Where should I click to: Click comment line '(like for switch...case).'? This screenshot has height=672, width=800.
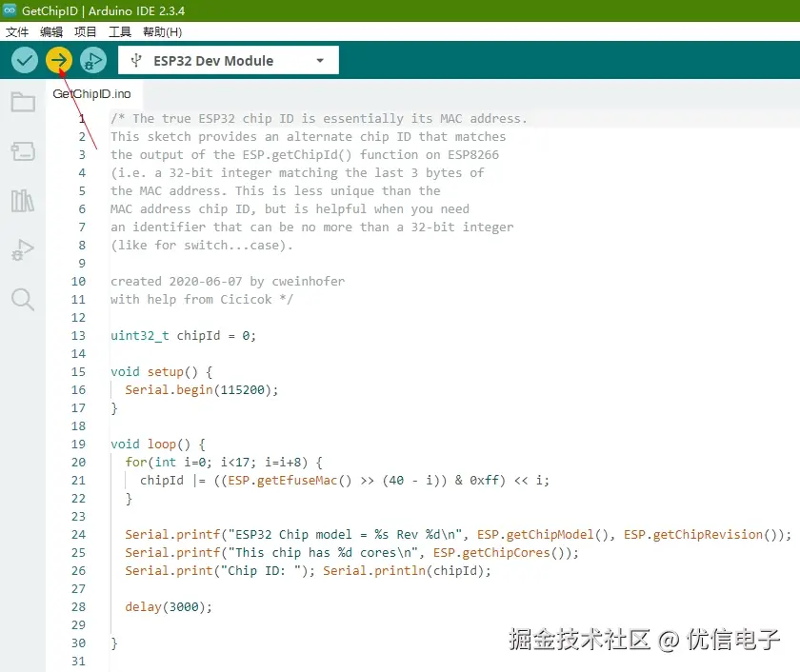point(202,246)
